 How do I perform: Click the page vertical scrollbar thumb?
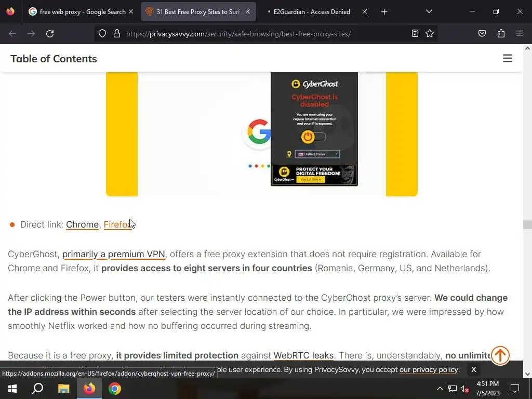527,224
